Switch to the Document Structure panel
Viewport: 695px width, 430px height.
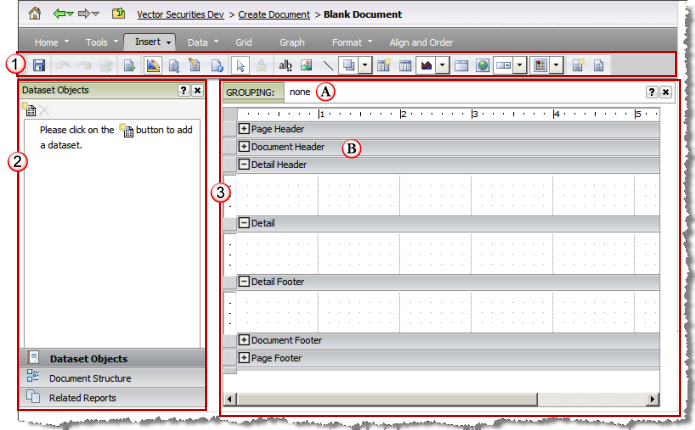[113, 378]
